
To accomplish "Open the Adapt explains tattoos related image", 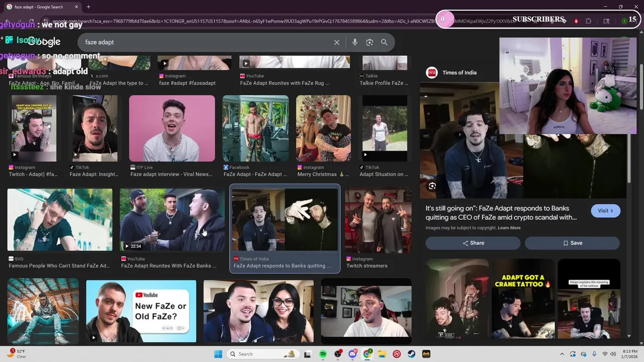I will [x=589, y=298].
